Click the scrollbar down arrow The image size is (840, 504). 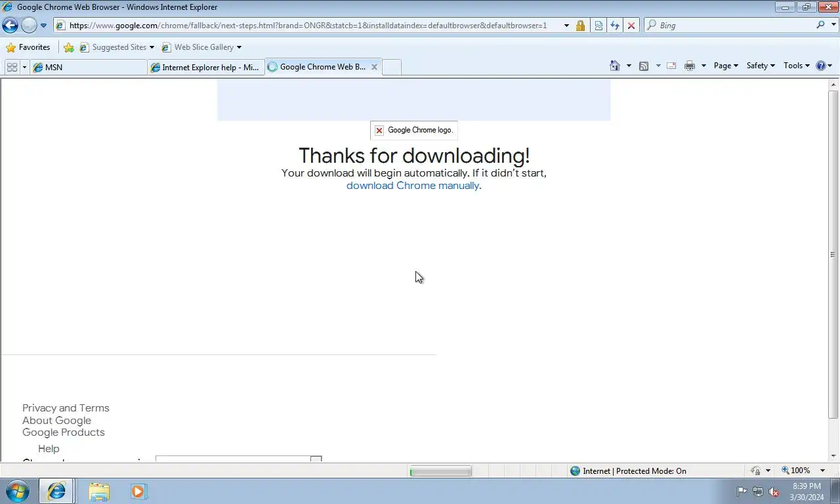point(833,456)
